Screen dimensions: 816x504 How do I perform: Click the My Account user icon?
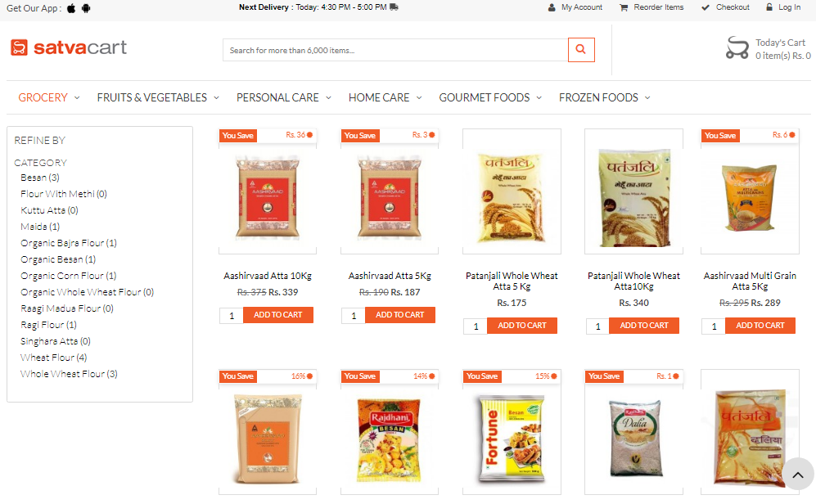point(552,8)
